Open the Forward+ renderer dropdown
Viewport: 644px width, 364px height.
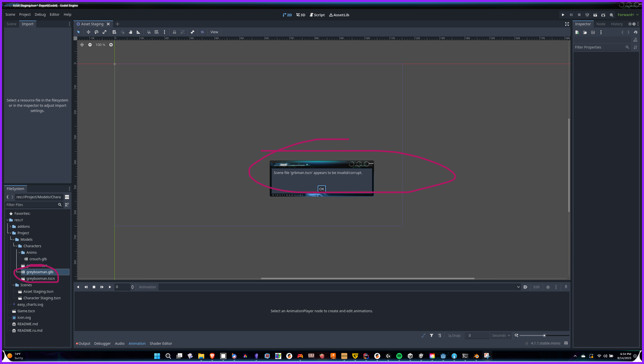tap(628, 14)
